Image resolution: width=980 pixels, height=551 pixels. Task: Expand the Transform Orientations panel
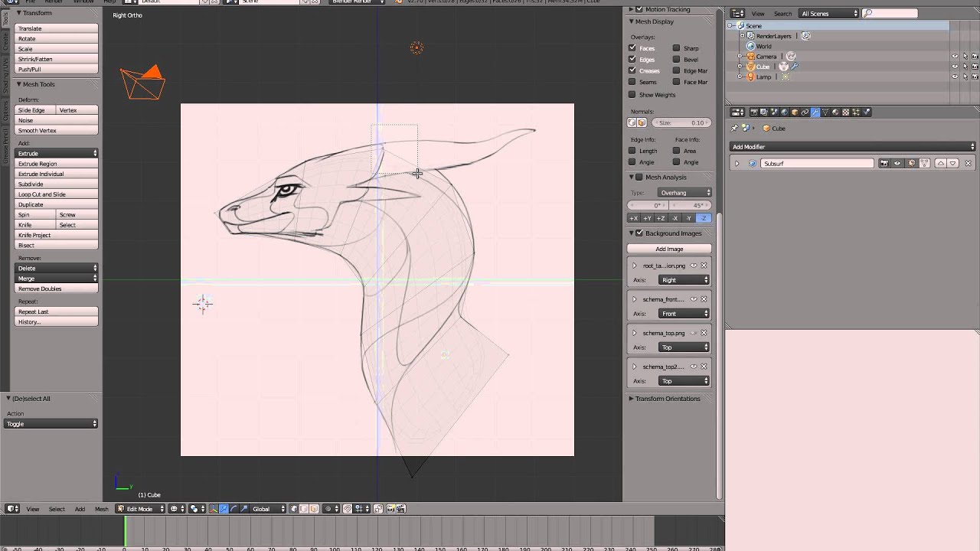pyautogui.click(x=665, y=399)
